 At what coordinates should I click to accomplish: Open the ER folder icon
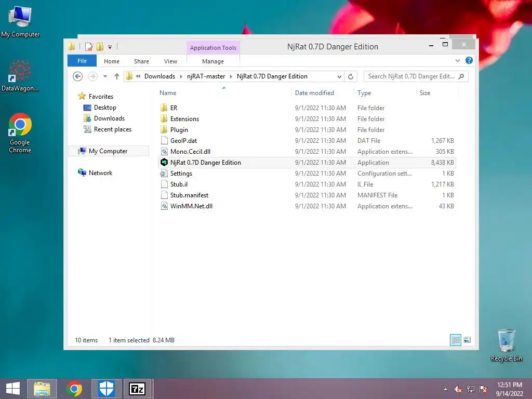click(x=164, y=108)
